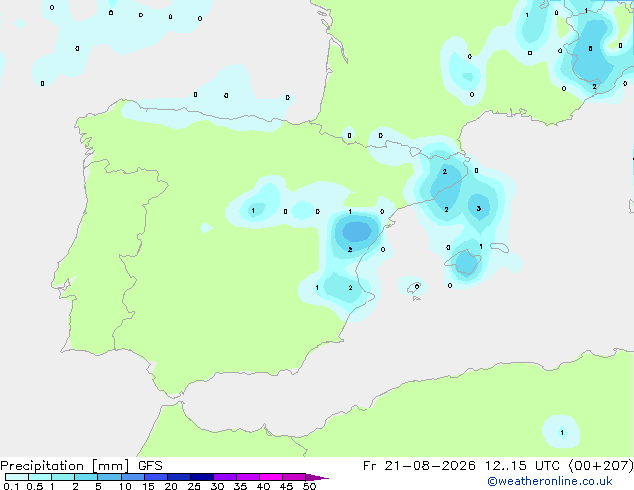The width and height of the screenshot is (634, 490).
Task: Click the time text '12..15 UTC'
Action: 522,466
